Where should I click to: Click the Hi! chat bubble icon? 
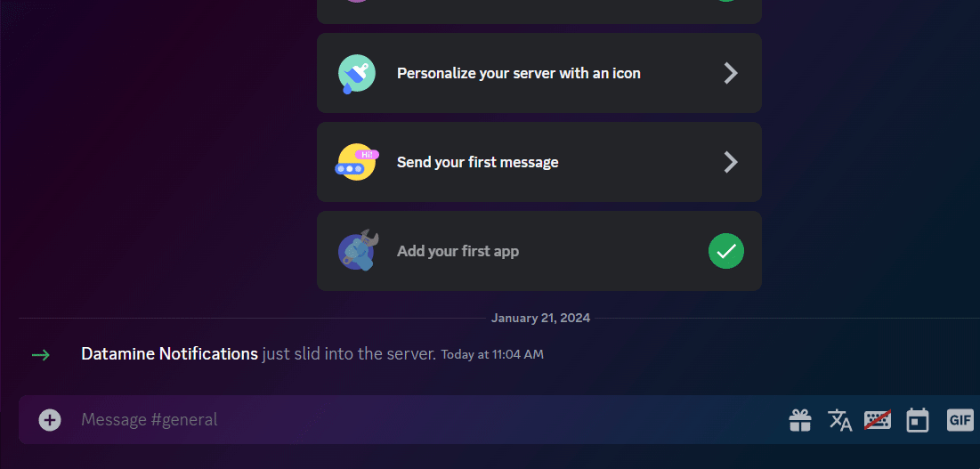[357, 162]
